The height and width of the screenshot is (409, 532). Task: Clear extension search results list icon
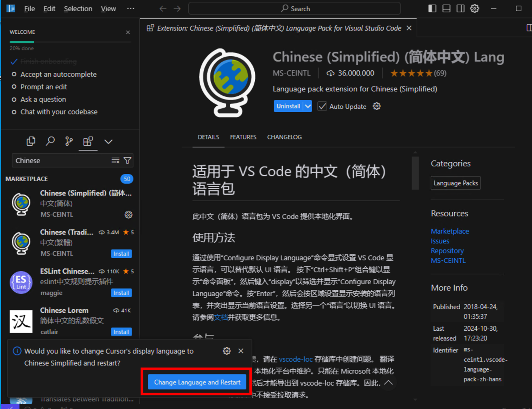click(115, 160)
